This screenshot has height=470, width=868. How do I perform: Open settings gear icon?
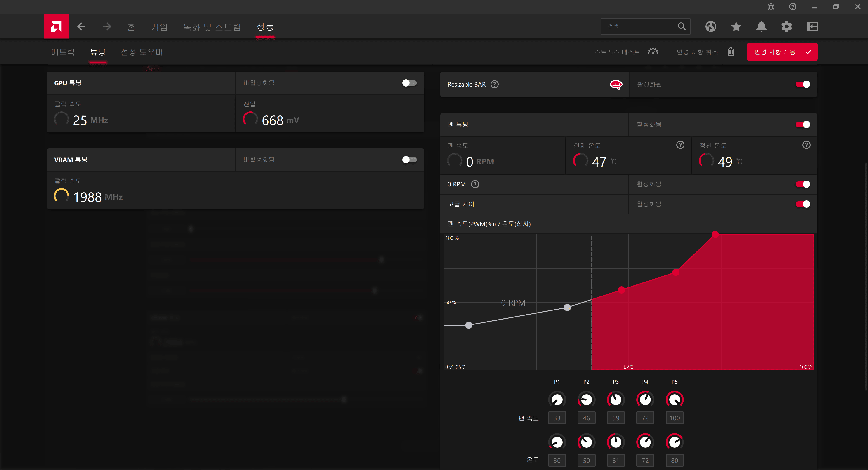pyautogui.click(x=786, y=26)
